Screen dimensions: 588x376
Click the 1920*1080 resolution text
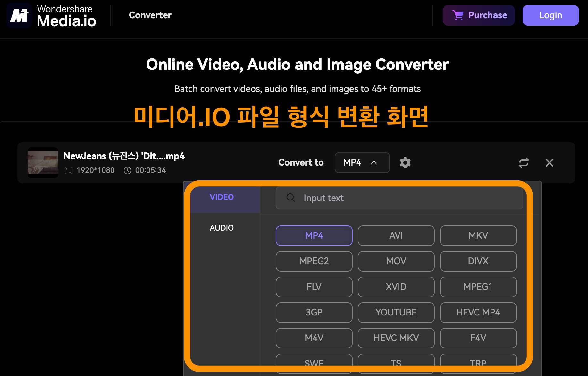(96, 170)
